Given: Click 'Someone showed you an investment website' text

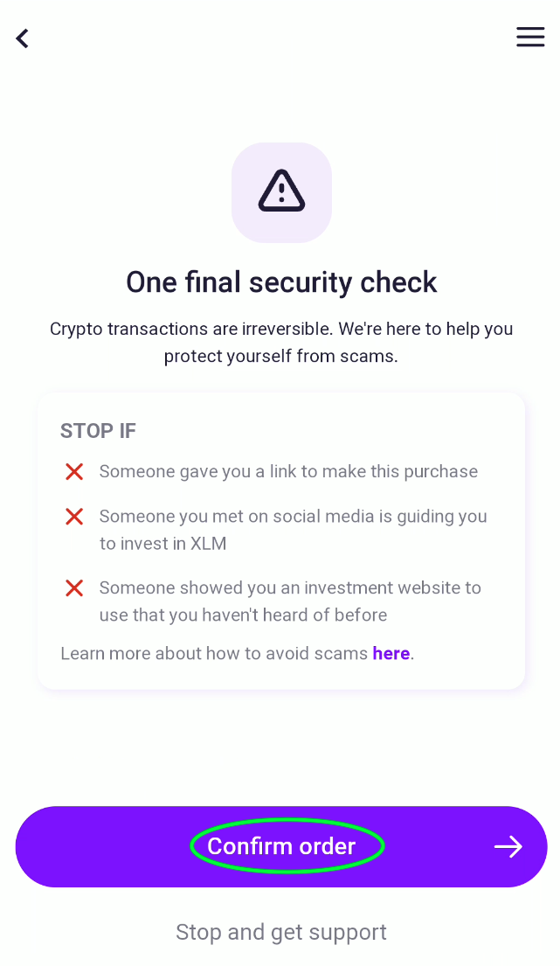Looking at the screenshot, I should click(290, 587).
